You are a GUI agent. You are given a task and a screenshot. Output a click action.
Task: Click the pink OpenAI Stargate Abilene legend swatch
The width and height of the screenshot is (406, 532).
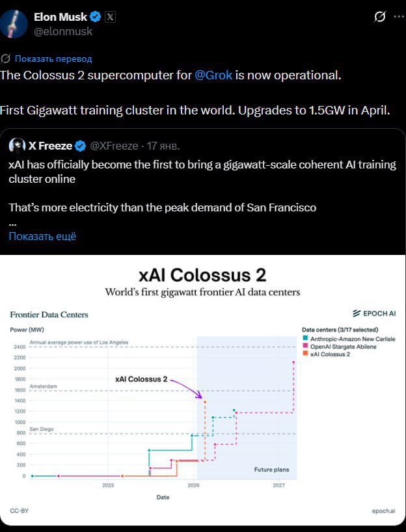(x=305, y=347)
